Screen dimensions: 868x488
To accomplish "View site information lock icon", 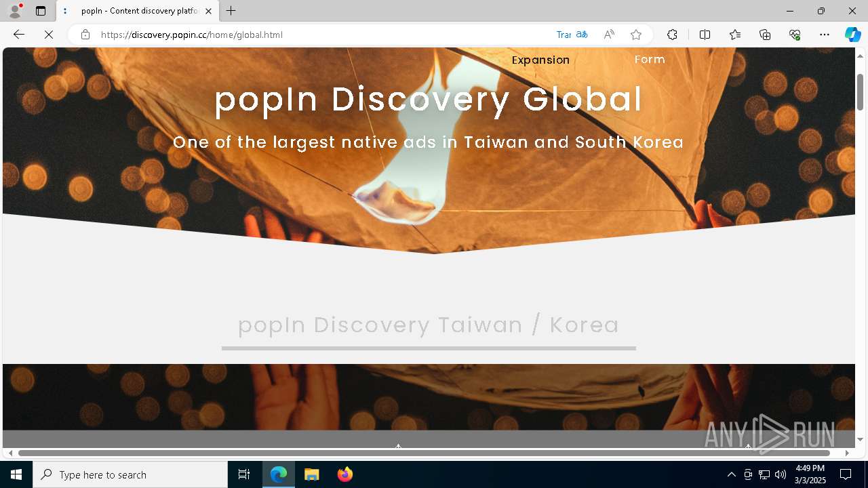I will [x=85, y=35].
